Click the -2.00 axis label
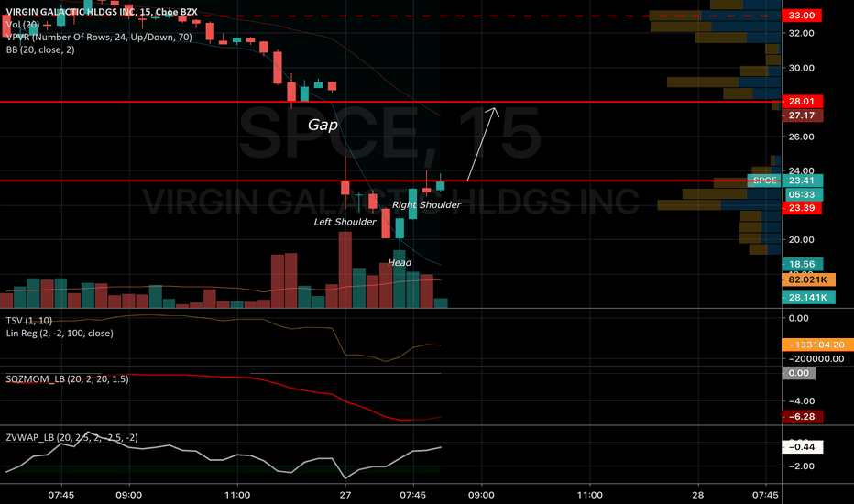This screenshot has height=504, width=854. point(802,466)
